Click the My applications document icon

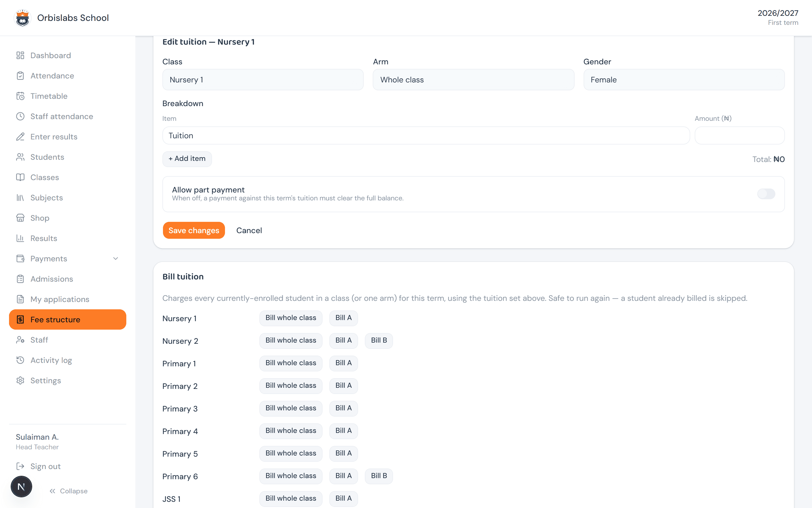click(20, 299)
